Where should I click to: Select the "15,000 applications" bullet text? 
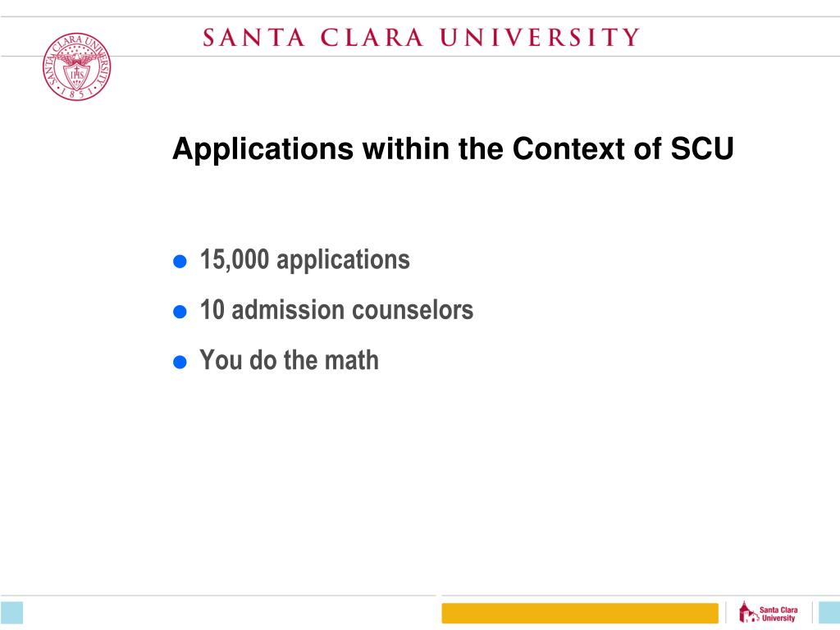click(305, 260)
